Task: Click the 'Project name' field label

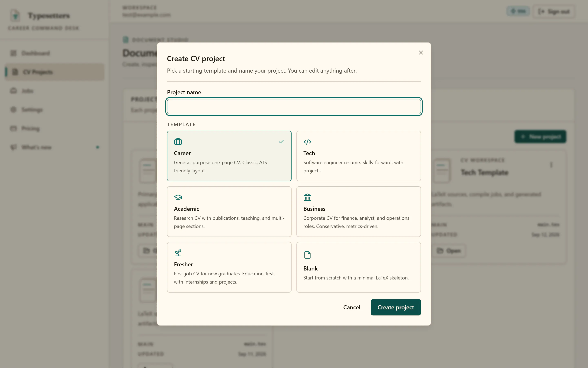Action: (184, 92)
